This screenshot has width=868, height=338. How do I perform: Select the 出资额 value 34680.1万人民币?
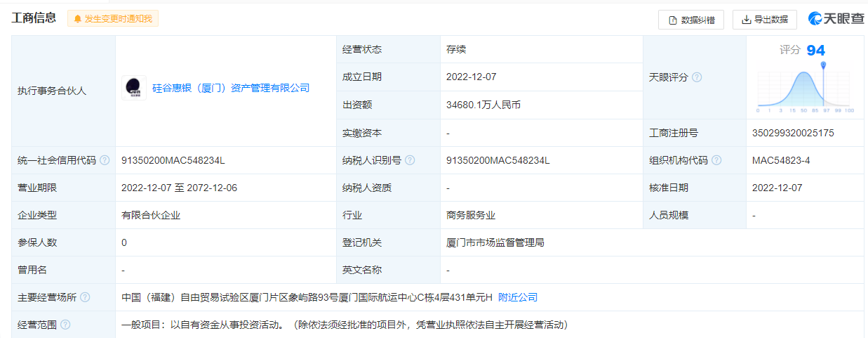[x=483, y=105]
